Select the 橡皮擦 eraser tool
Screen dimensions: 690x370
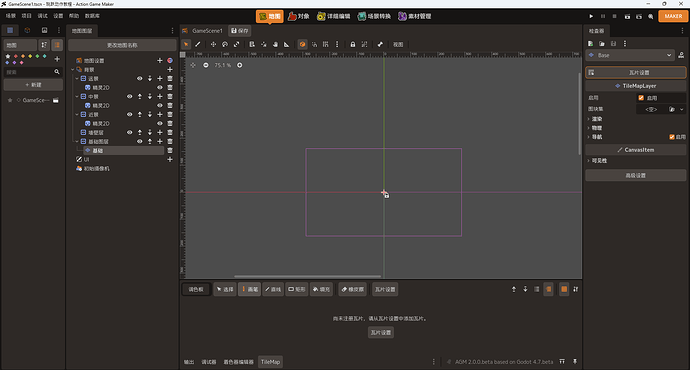coord(352,289)
